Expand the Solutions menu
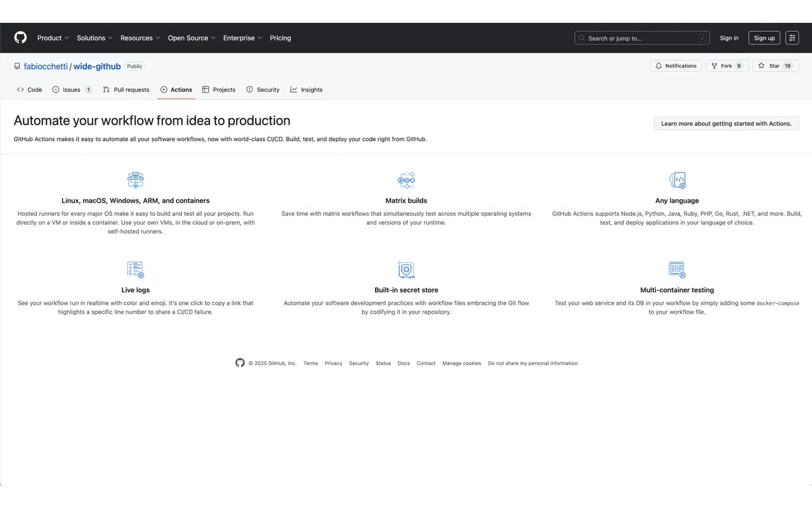812x508 pixels. tap(95, 38)
